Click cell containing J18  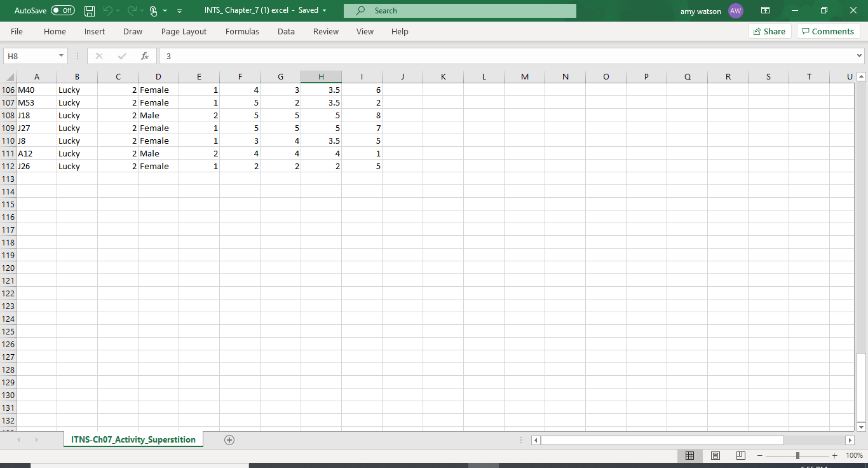coord(36,115)
